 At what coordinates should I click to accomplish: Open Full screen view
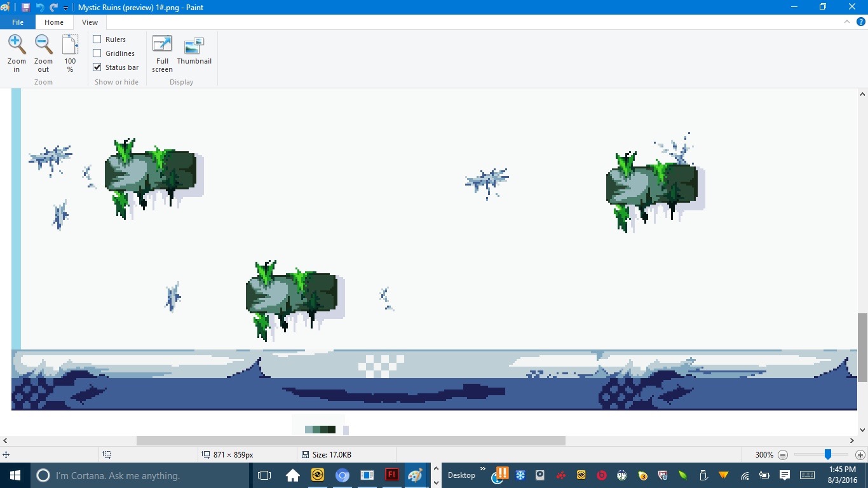point(162,46)
